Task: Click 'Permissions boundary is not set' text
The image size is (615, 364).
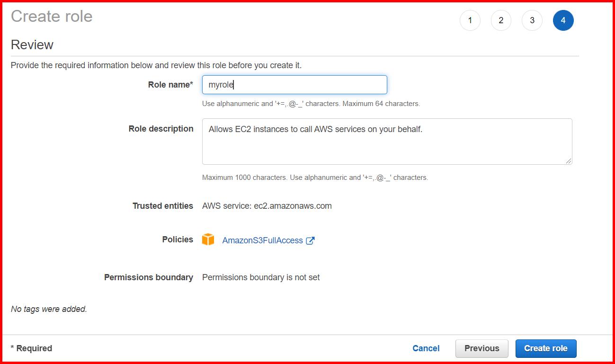Action: point(261,277)
